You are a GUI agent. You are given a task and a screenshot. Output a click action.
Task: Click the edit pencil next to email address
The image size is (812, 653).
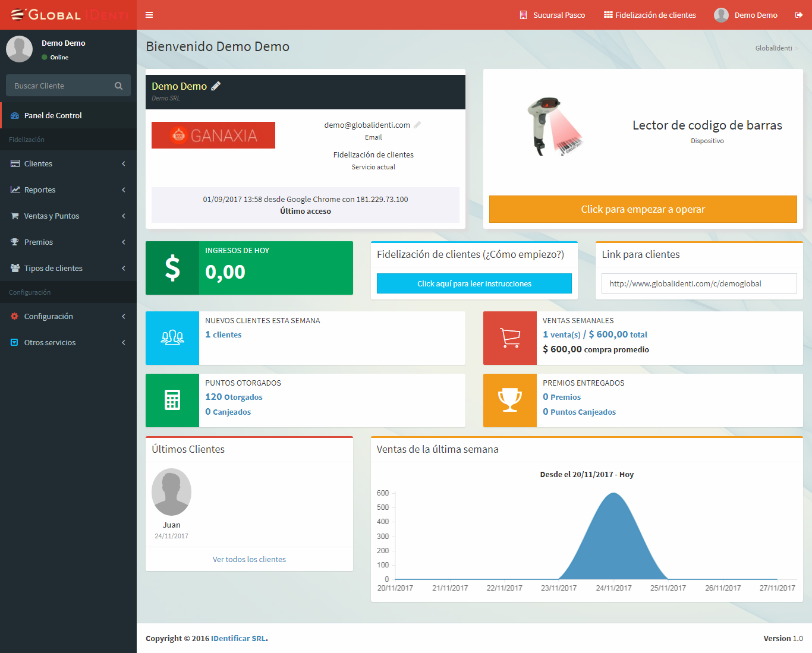coord(417,125)
